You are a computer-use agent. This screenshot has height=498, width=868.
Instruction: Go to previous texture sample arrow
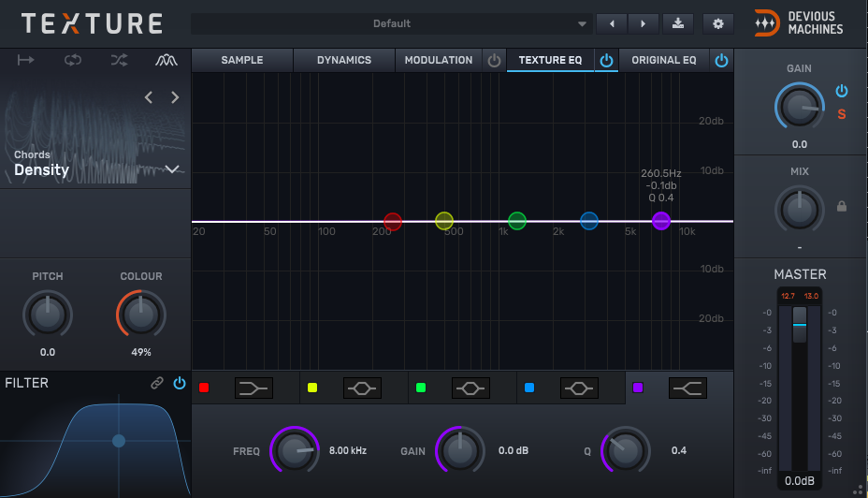[149, 97]
